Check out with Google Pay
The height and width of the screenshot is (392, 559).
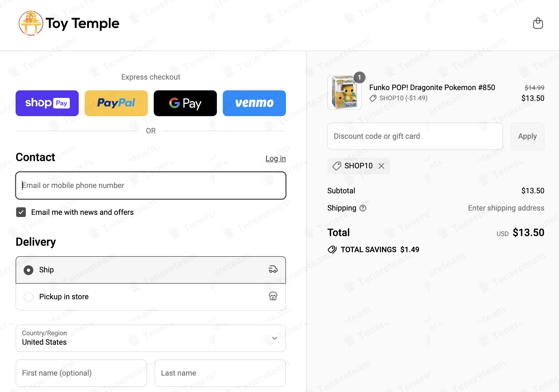point(185,103)
